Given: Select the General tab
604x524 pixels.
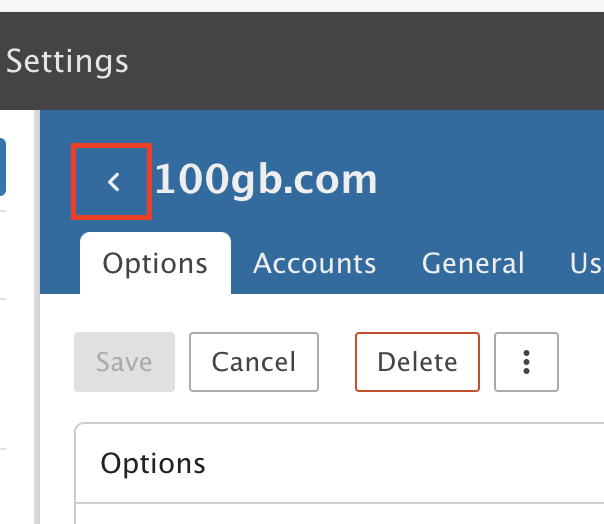Looking at the screenshot, I should pyautogui.click(x=473, y=264).
